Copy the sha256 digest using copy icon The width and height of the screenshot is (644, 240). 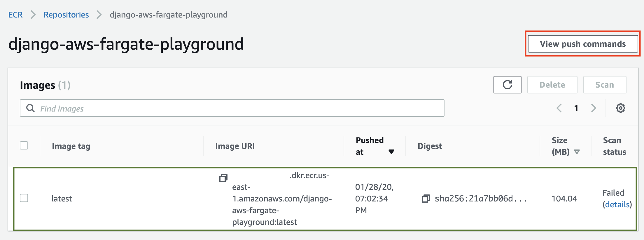426,199
